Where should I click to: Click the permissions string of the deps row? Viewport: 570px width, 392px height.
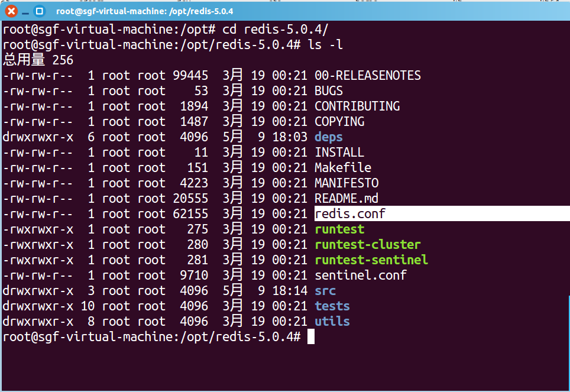(x=38, y=137)
